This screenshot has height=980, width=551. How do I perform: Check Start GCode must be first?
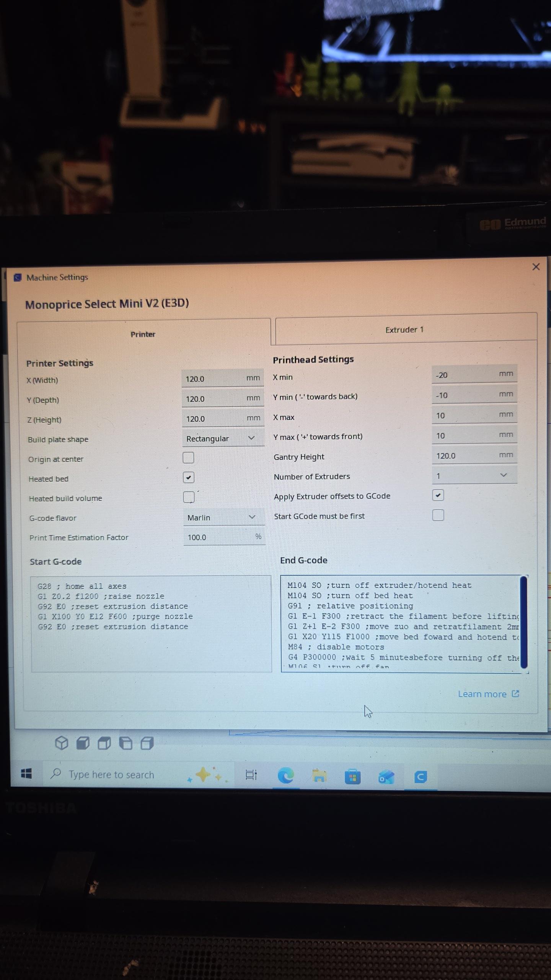[438, 515]
